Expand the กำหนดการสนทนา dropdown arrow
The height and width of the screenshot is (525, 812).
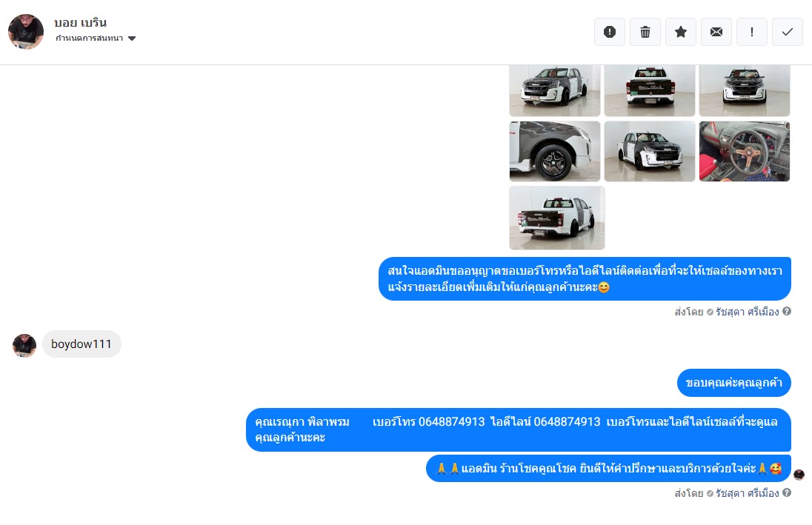pyautogui.click(x=132, y=39)
